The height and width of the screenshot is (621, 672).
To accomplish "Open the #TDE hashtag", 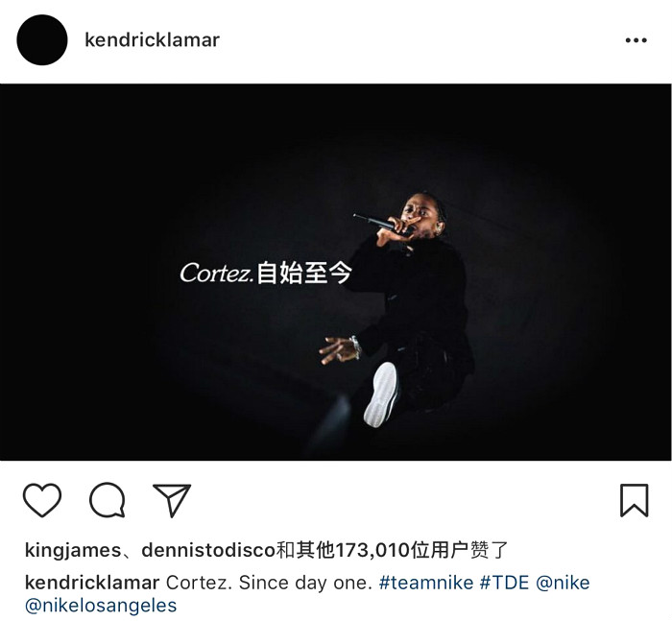I will pyautogui.click(x=504, y=583).
